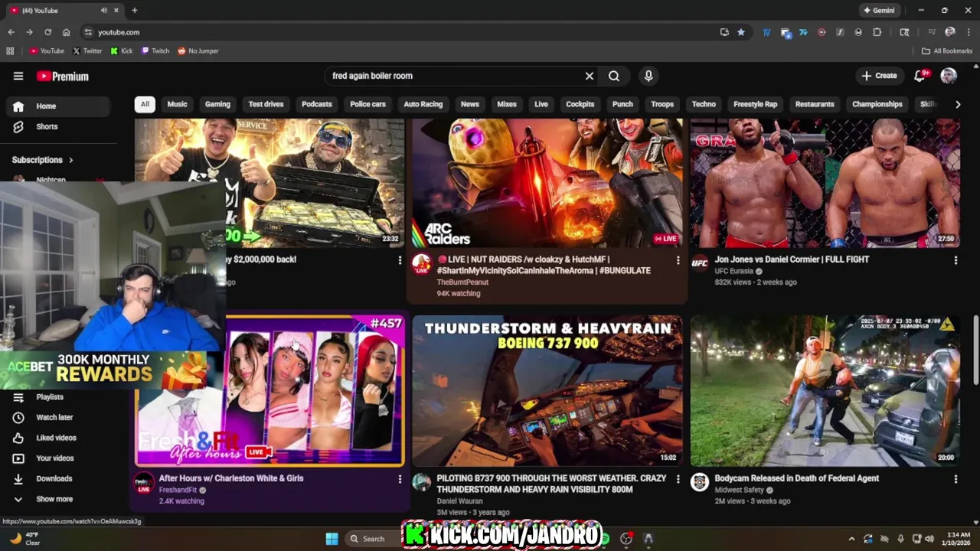
Task: Open a new Chrome tab
Action: click(x=134, y=11)
